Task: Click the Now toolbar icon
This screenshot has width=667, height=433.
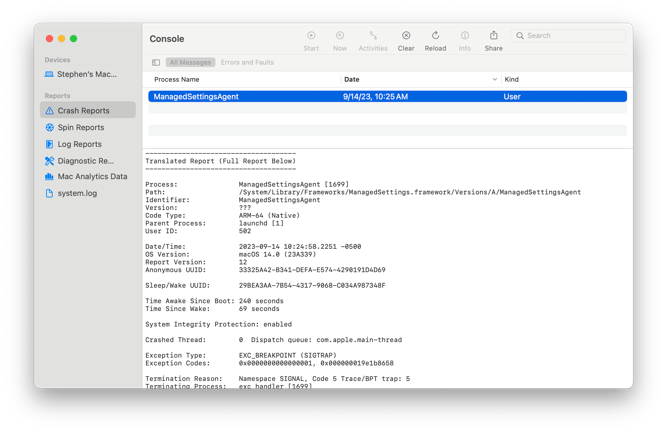Action: [x=339, y=36]
